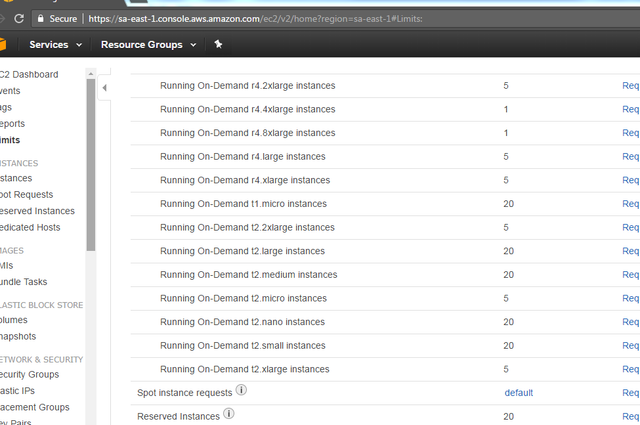Request limit increase for t2.large instances
Screen dimensions: 640x425
click(x=631, y=251)
